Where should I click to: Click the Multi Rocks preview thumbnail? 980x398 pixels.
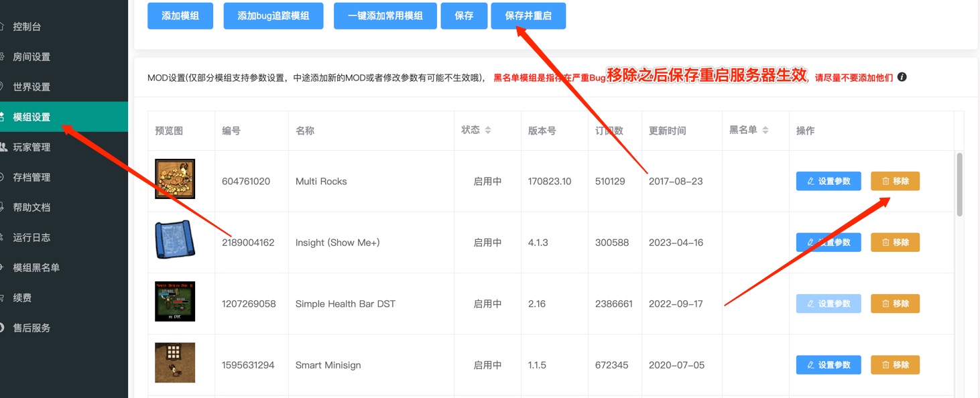click(175, 179)
